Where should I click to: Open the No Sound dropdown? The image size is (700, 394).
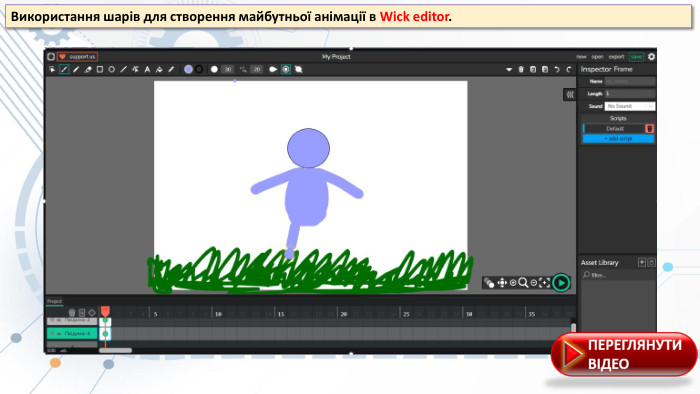pos(630,106)
